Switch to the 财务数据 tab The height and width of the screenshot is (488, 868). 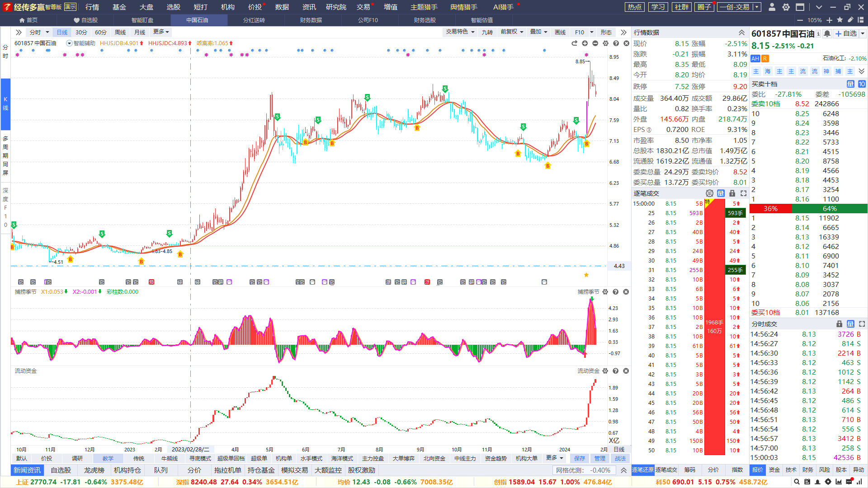(311, 20)
